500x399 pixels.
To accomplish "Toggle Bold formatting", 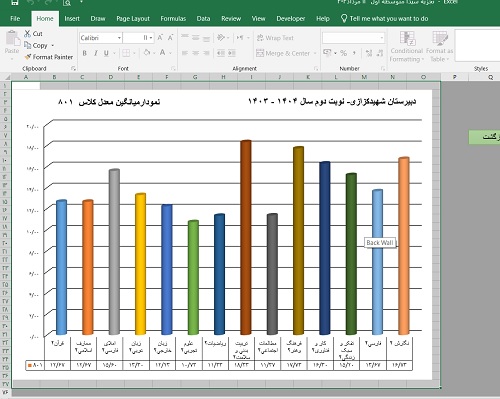I will pos(85,53).
